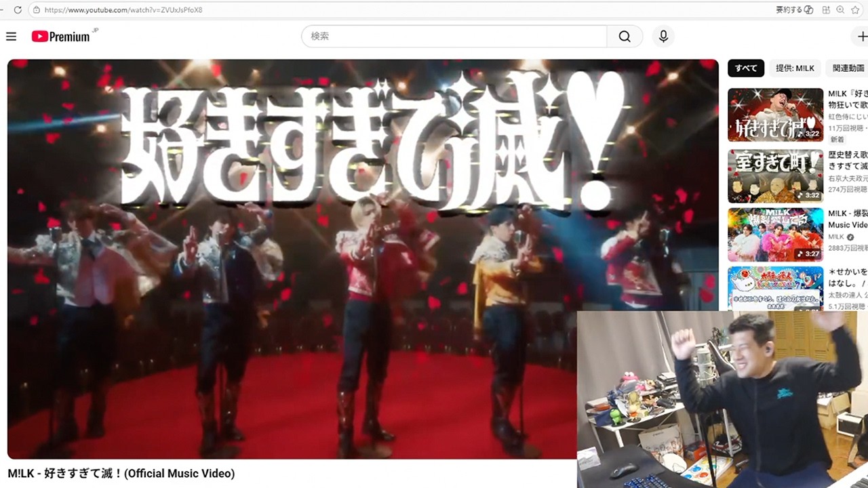The height and width of the screenshot is (488, 868).
Task: Open ＊せかいを video title link
Action: click(x=848, y=277)
